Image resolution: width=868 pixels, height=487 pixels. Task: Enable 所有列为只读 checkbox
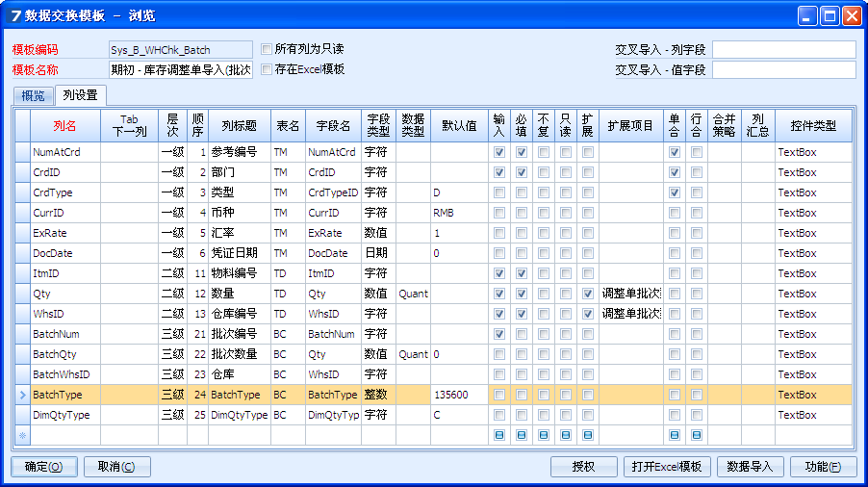point(268,48)
